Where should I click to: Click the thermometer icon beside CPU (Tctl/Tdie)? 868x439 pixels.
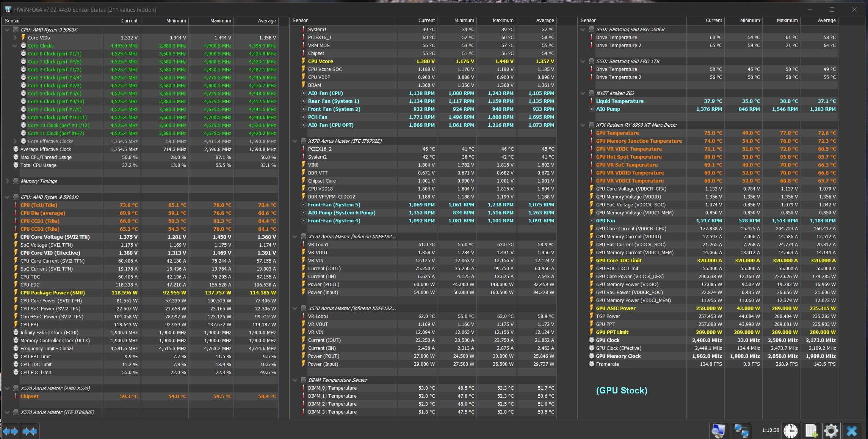coord(16,205)
